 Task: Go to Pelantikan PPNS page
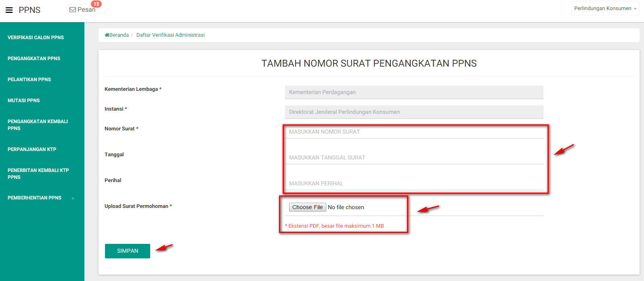29,80
